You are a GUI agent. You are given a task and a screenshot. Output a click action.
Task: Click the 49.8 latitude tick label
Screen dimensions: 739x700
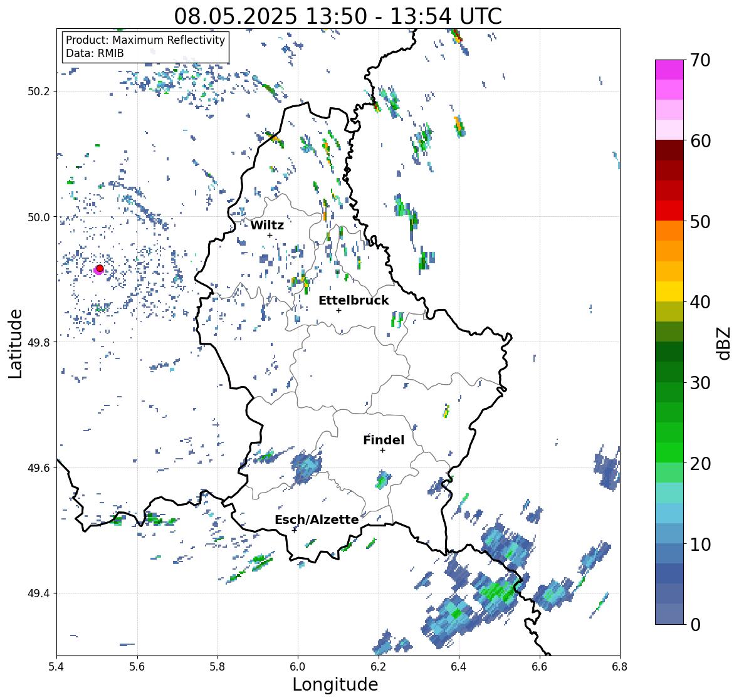[38, 342]
